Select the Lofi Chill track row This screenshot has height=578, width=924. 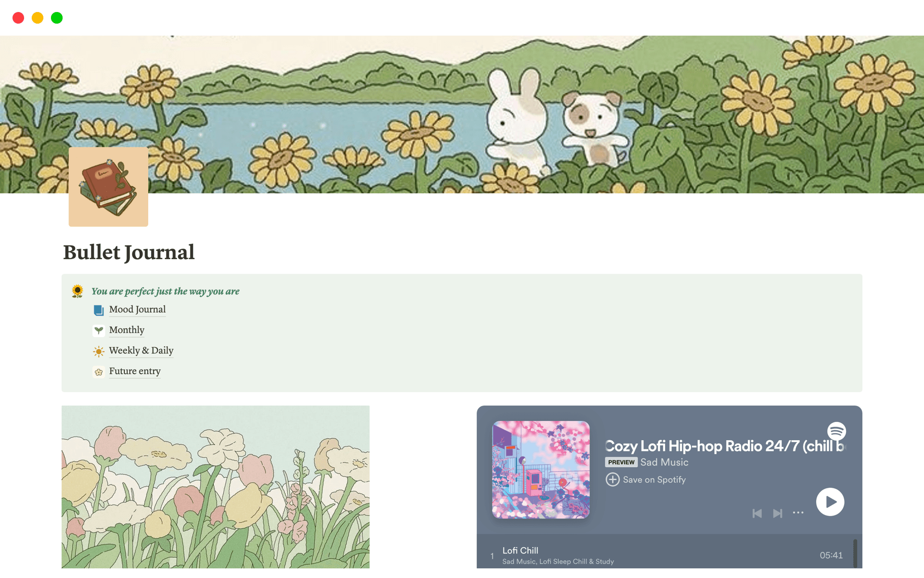665,555
